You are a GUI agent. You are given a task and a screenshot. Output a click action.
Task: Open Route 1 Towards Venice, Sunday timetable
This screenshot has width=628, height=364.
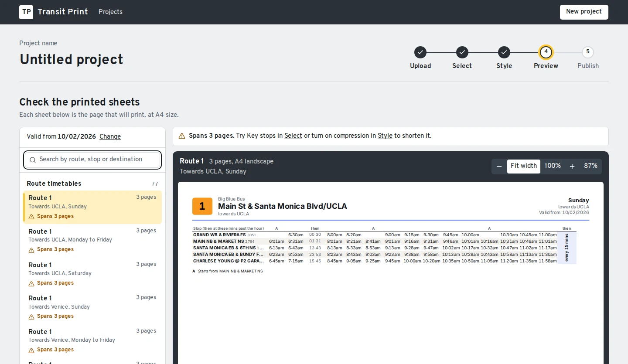pyautogui.click(x=92, y=307)
